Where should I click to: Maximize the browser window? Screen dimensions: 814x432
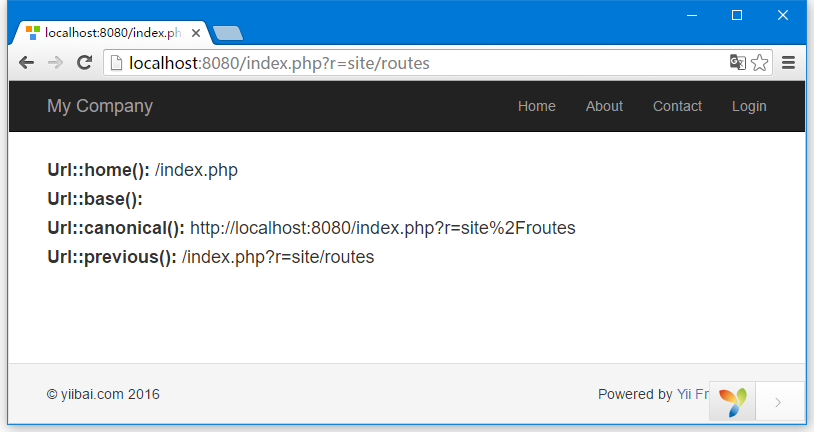(737, 15)
